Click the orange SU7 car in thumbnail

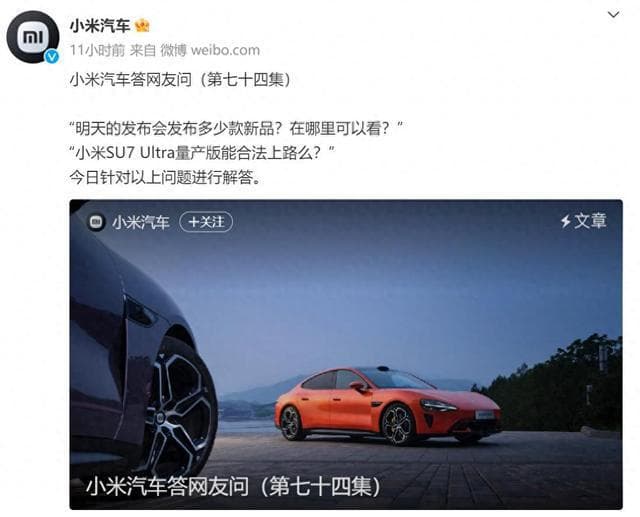coord(388,405)
